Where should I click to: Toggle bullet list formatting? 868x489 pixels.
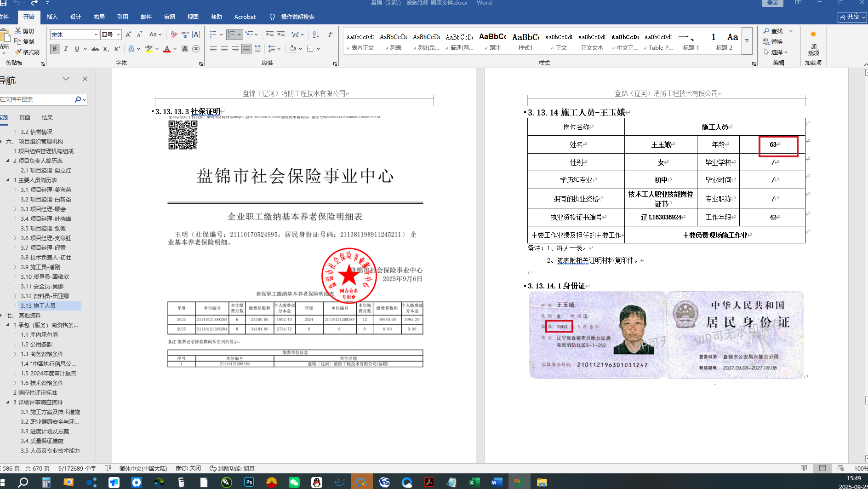213,35
